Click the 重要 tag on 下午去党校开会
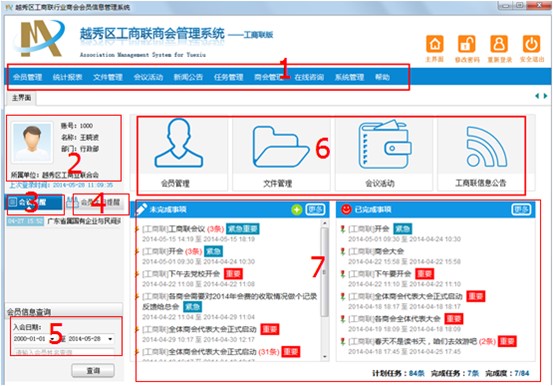Viewport: 553px width, 386px height. 233,274
